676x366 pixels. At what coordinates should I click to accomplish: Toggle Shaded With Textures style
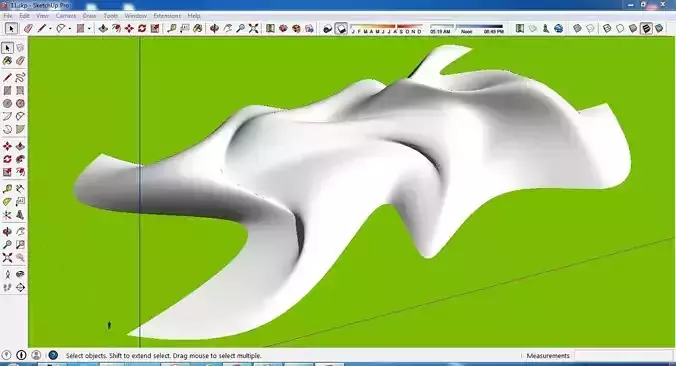click(x=646, y=28)
